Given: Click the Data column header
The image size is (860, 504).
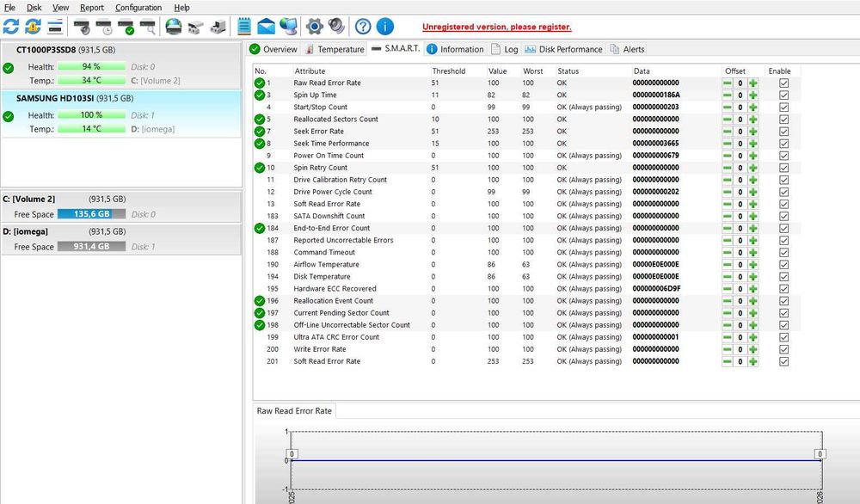Looking at the screenshot, I should point(642,71).
